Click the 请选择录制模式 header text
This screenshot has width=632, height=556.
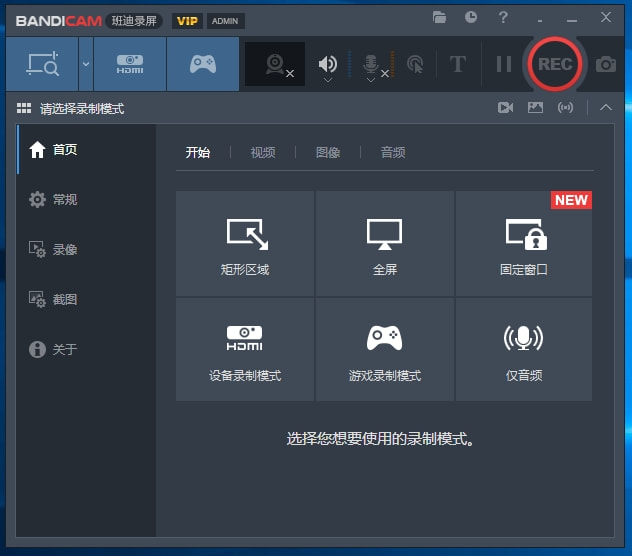[82, 108]
